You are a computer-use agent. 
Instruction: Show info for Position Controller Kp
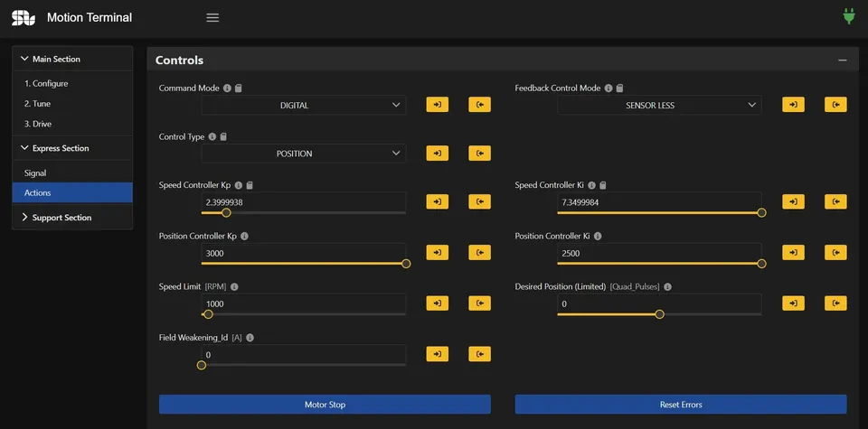[245, 236]
